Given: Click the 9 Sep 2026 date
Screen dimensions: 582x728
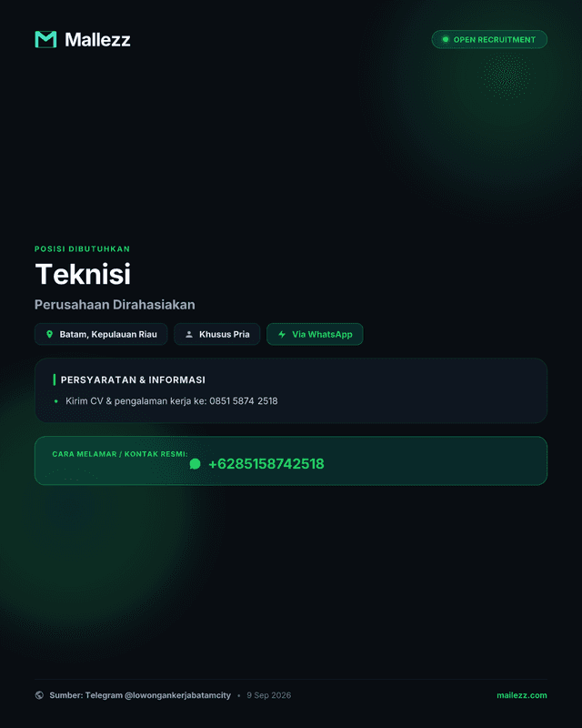Looking at the screenshot, I should [269, 695].
